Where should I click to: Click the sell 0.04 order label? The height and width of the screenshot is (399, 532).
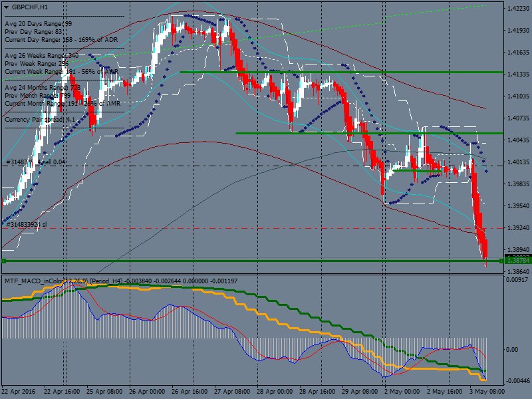36,162
